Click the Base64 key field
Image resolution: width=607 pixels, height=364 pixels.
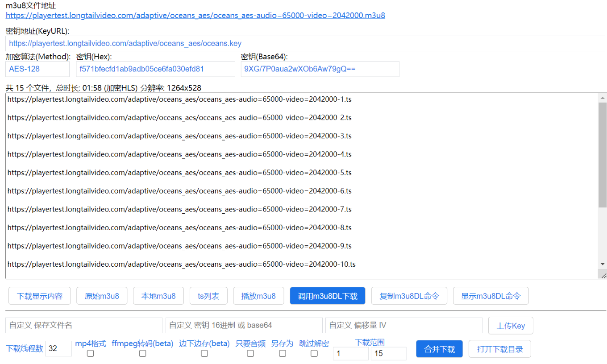coord(320,69)
